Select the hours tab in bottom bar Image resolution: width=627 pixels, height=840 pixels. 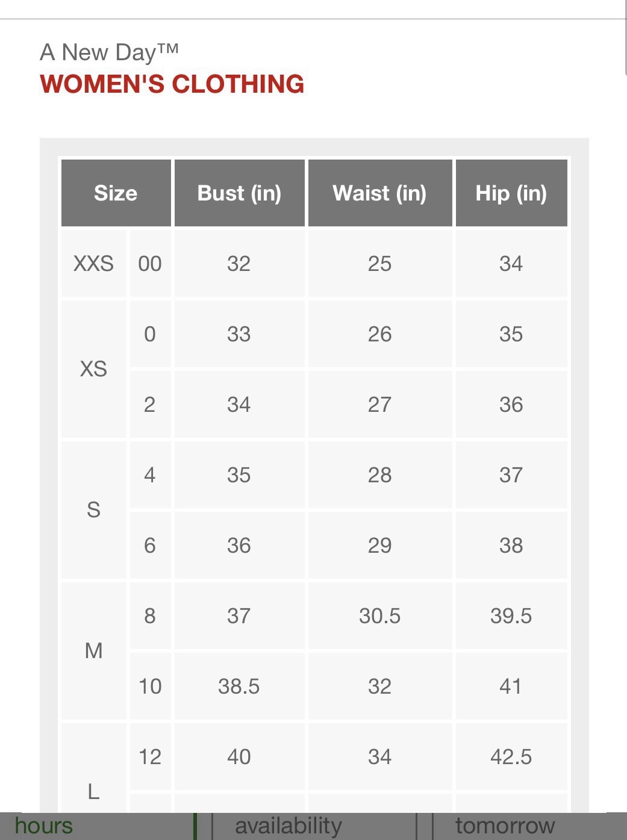pyautogui.click(x=43, y=826)
